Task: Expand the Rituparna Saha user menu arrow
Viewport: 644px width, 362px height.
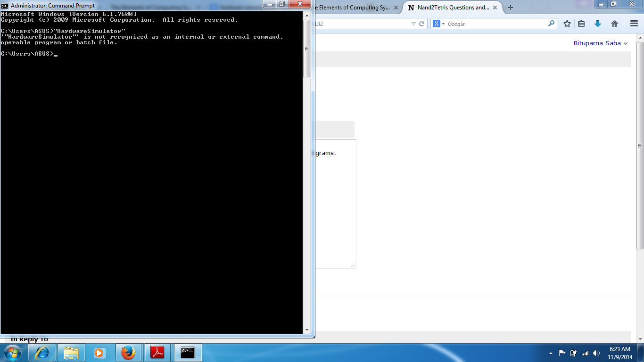Action: tap(626, 43)
